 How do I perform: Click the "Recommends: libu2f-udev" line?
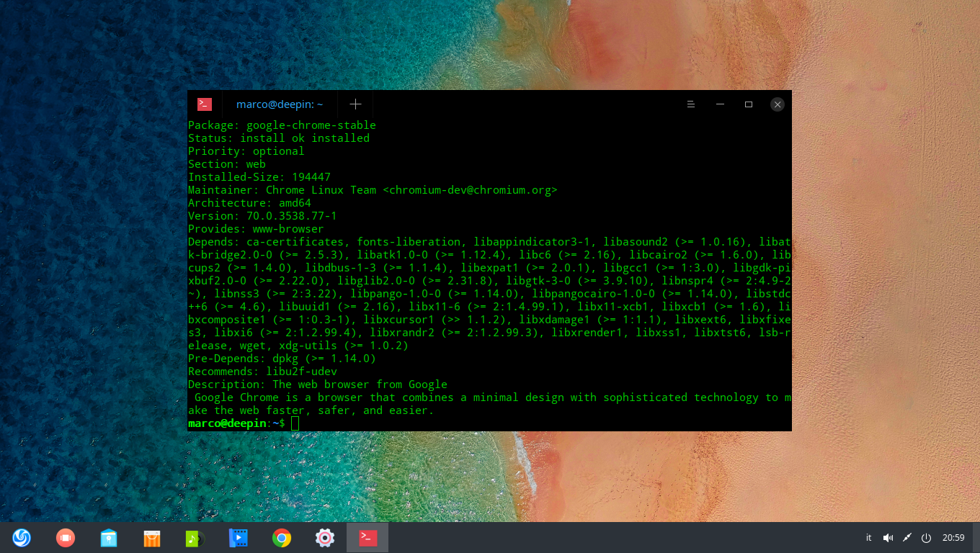pyautogui.click(x=262, y=372)
